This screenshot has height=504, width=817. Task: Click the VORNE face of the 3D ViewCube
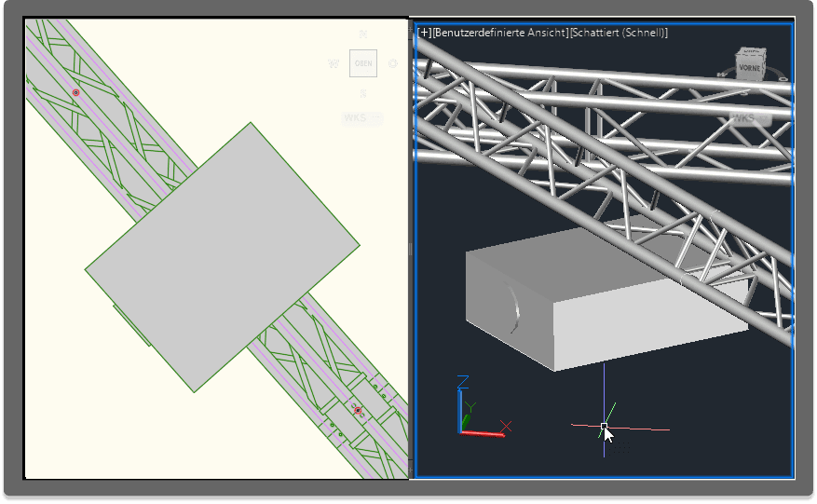coord(749,68)
